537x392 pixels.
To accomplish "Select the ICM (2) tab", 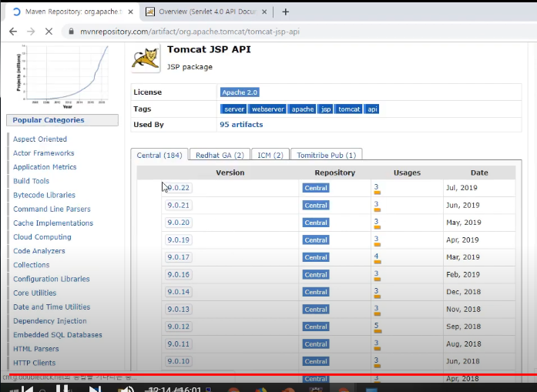I will pos(270,155).
